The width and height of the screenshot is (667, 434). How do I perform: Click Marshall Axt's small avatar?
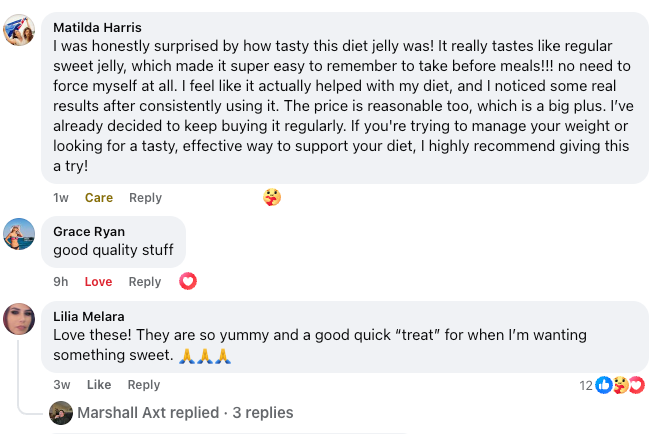click(x=61, y=413)
